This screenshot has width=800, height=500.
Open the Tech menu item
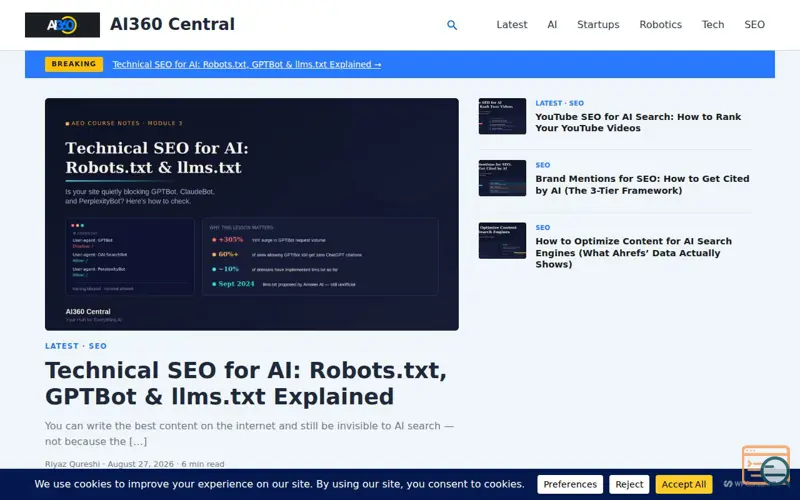713,24
